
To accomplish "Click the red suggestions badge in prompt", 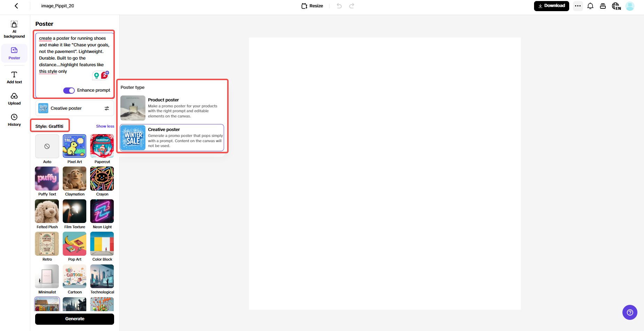I will (105, 75).
